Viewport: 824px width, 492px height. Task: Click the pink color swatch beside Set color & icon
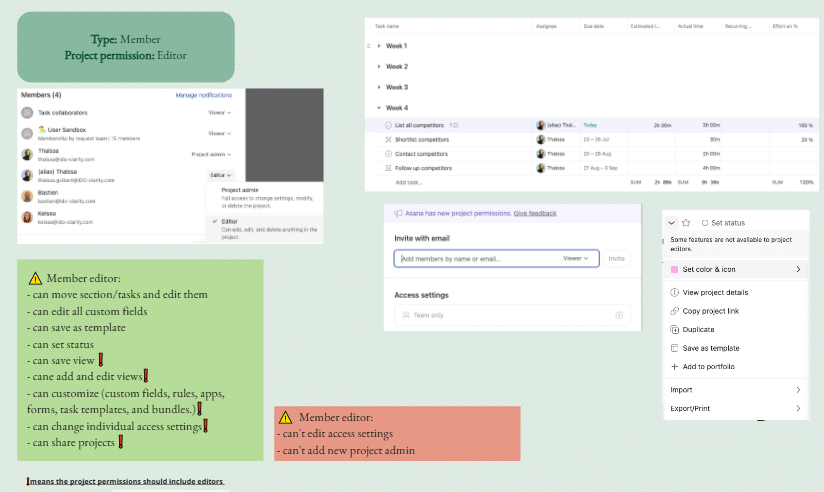(674, 269)
